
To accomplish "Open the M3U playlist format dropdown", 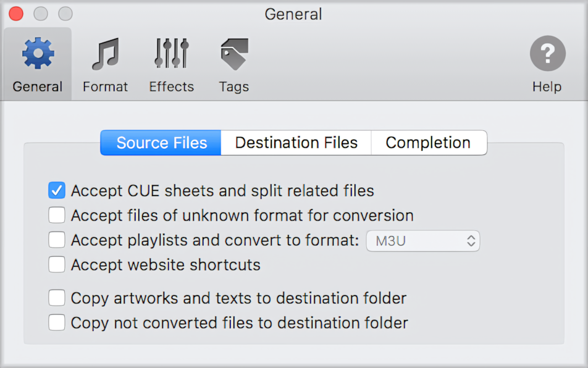I will click(x=423, y=241).
